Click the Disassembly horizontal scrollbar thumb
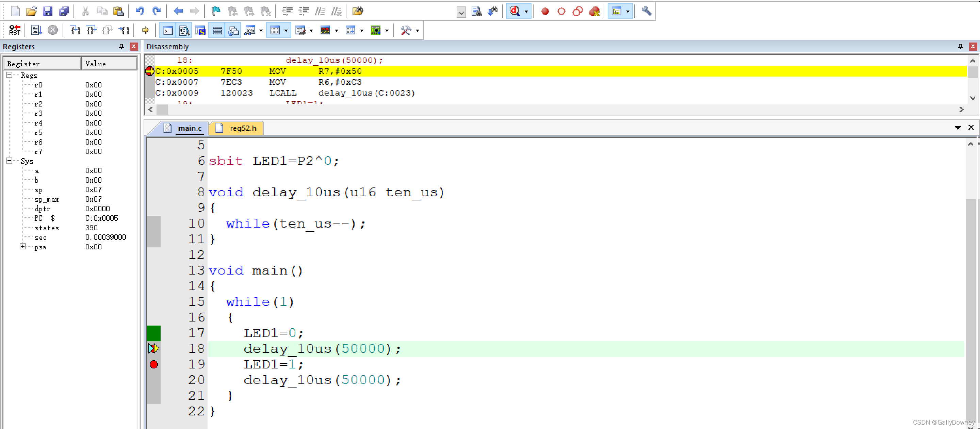The image size is (980, 429). pos(162,110)
